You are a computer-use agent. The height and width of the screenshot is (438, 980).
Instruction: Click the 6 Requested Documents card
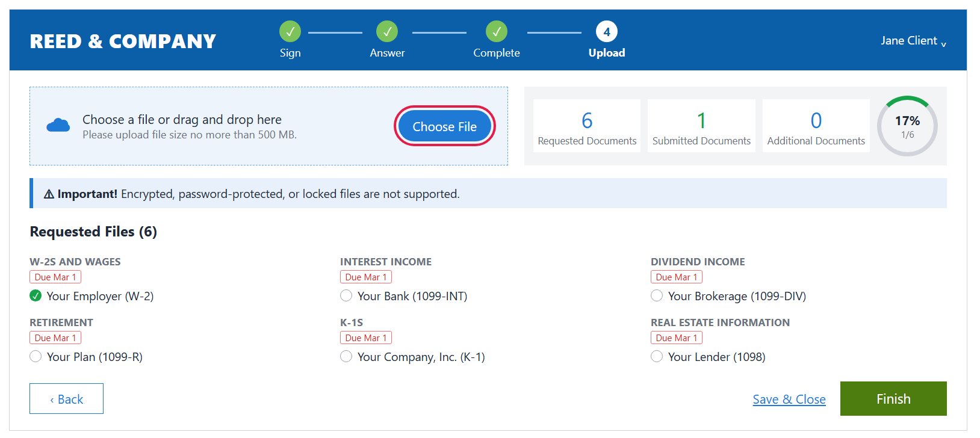coord(587,126)
